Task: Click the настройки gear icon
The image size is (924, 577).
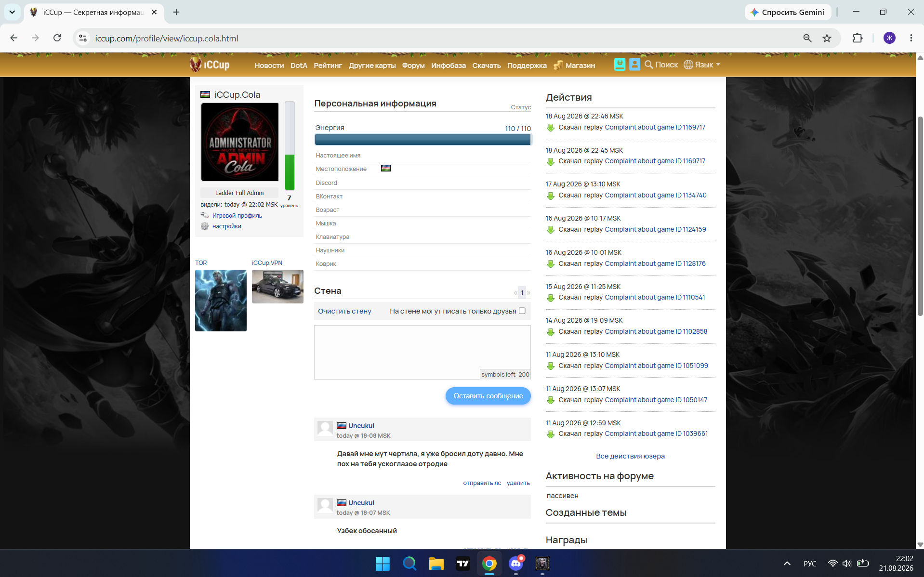Action: pos(205,226)
